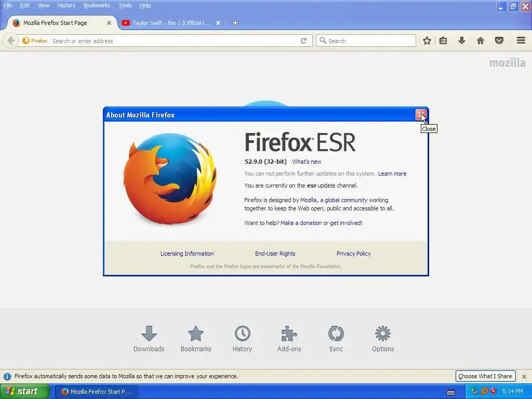Click the 52.9.0 (32-bit) version text

265,162
